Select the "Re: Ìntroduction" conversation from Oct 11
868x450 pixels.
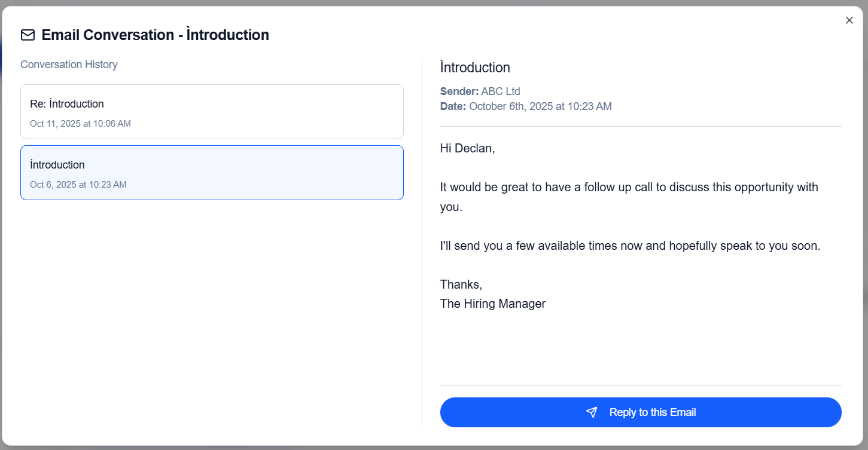pyautogui.click(x=212, y=112)
